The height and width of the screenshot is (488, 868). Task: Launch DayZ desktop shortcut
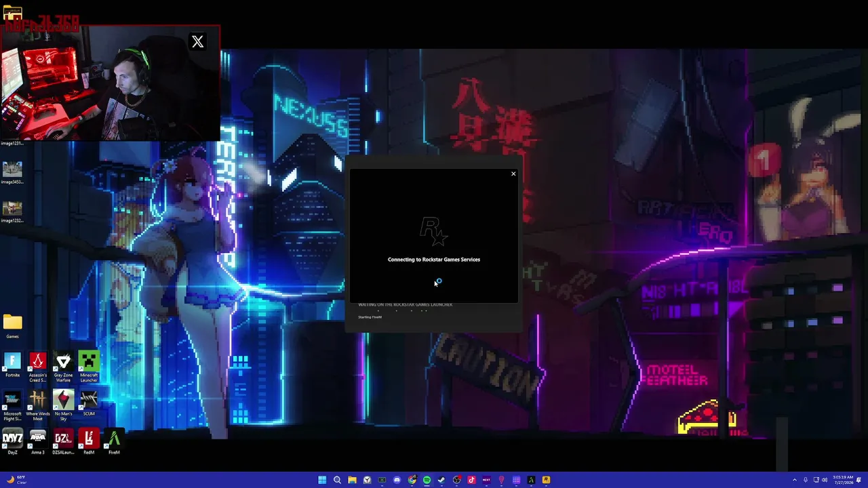click(x=12, y=443)
